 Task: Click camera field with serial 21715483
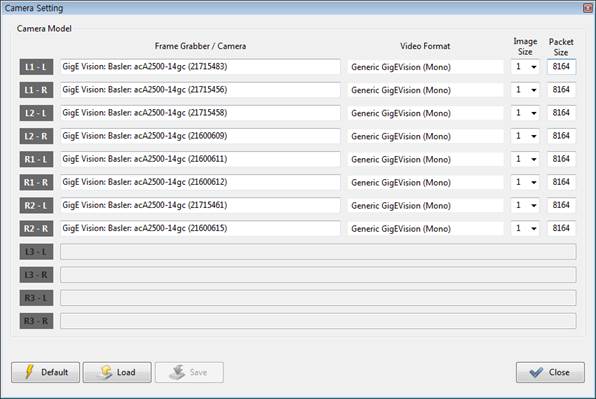[200, 67]
